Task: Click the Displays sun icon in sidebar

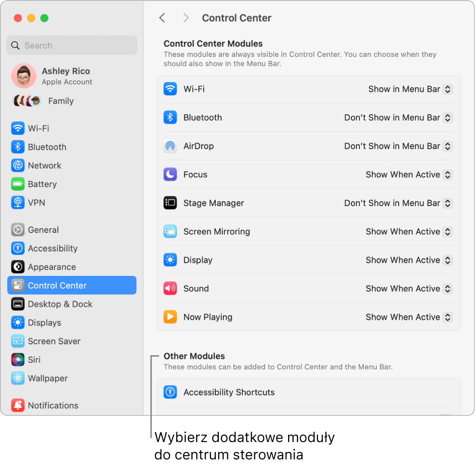Action: pyautogui.click(x=18, y=322)
